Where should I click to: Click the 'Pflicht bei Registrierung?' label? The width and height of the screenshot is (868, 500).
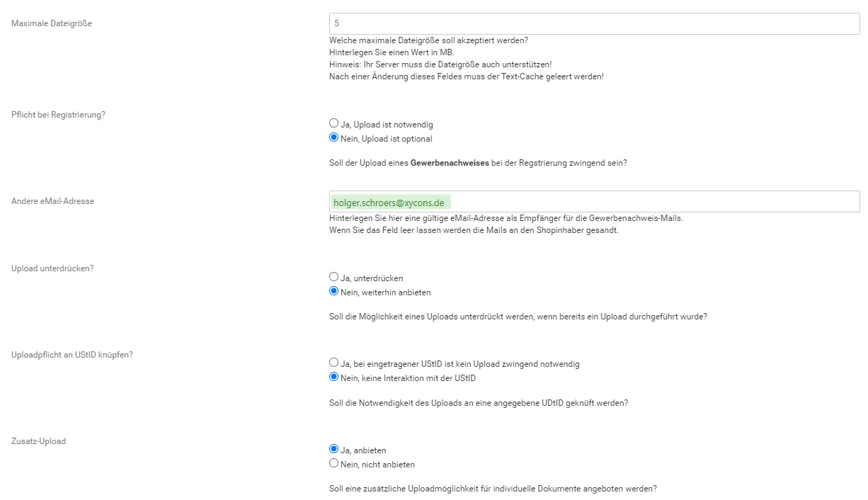point(58,114)
